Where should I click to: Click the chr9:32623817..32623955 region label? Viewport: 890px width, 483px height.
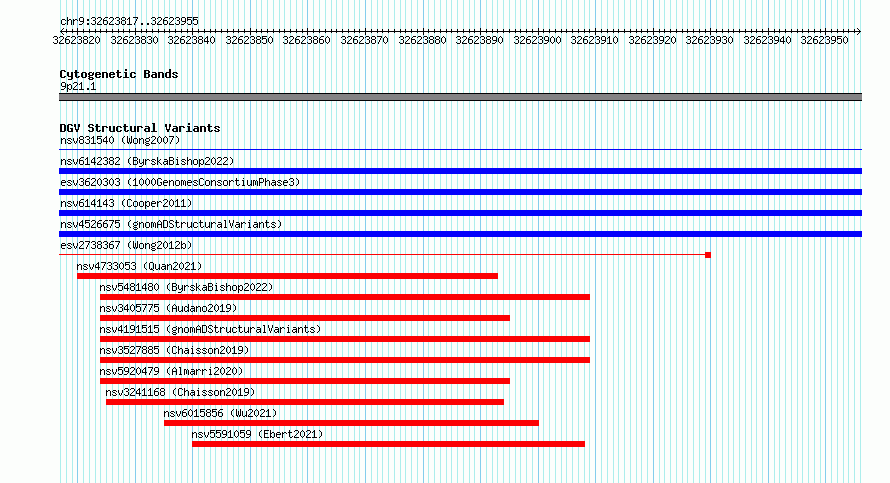pos(129,22)
